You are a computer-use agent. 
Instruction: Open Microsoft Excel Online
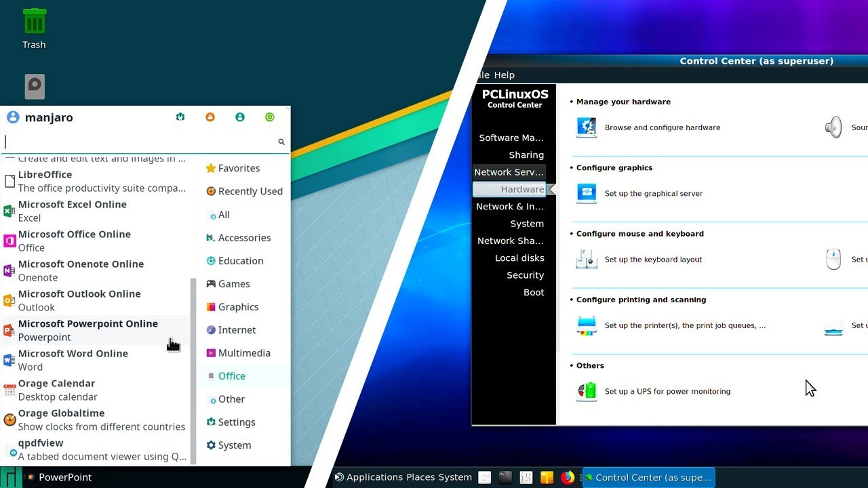click(95, 211)
